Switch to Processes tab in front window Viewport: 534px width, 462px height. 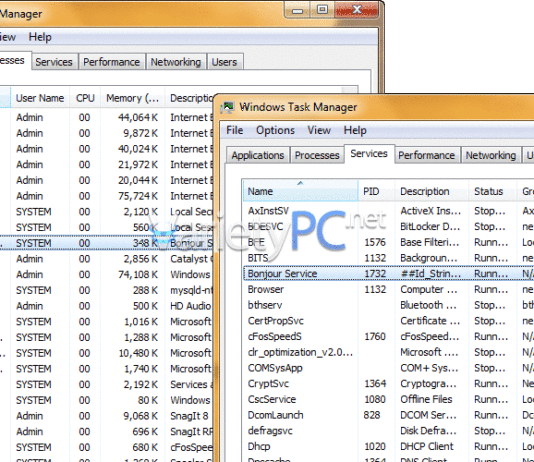[317, 155]
